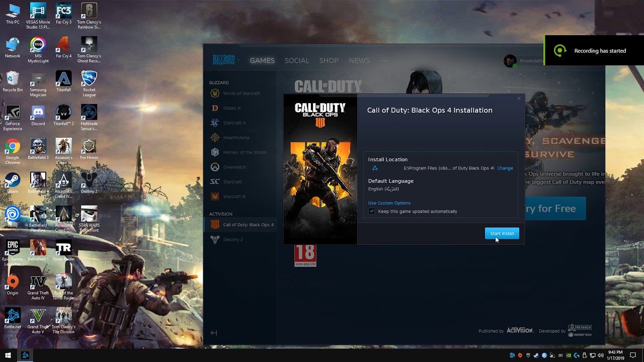
Task: Open Origin desktop shortcut
Action: click(13, 285)
